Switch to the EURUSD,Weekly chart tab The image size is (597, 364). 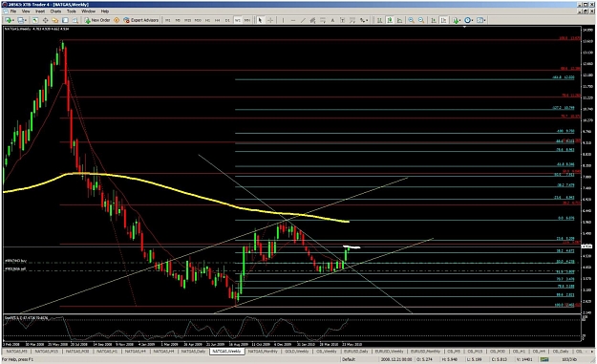coord(389,351)
